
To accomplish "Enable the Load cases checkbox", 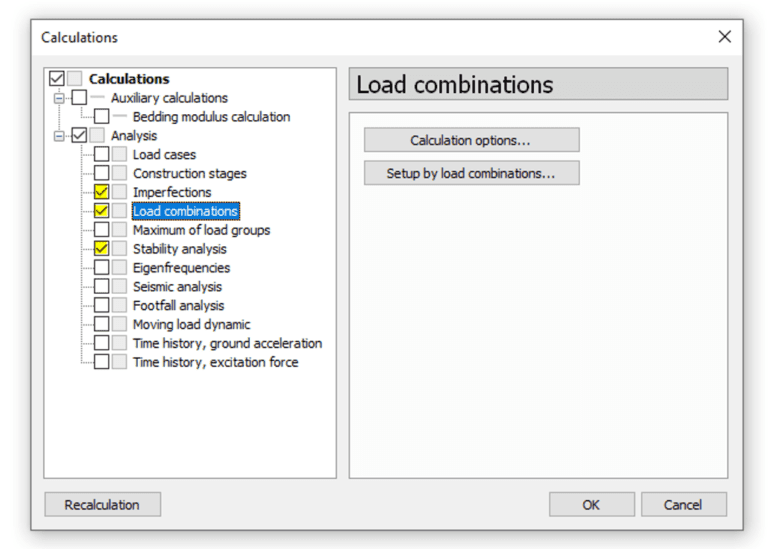I will tap(101, 154).
